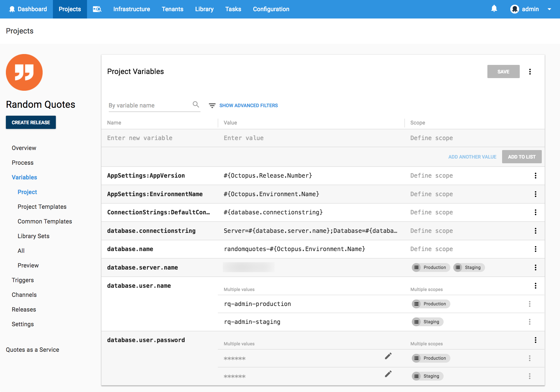Image resolution: width=560 pixels, height=392 pixels.
Task: Edit the Staging password using the pencil icon
Action: coord(388,374)
